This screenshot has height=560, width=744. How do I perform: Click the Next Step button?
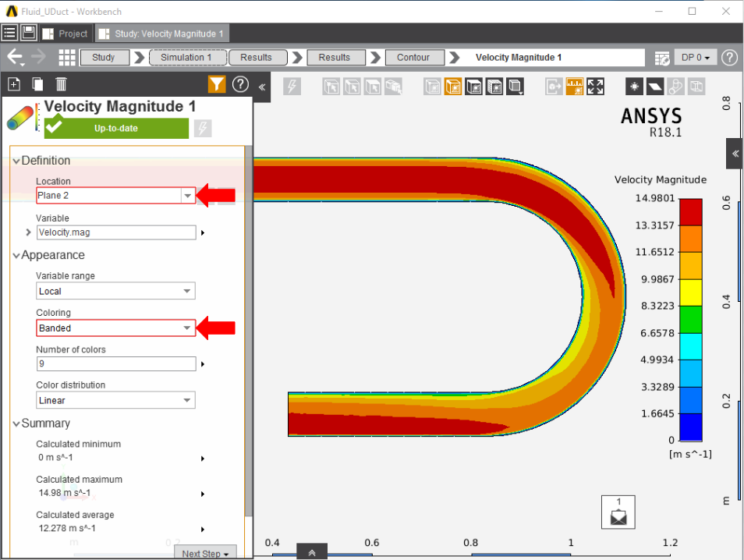point(205,552)
